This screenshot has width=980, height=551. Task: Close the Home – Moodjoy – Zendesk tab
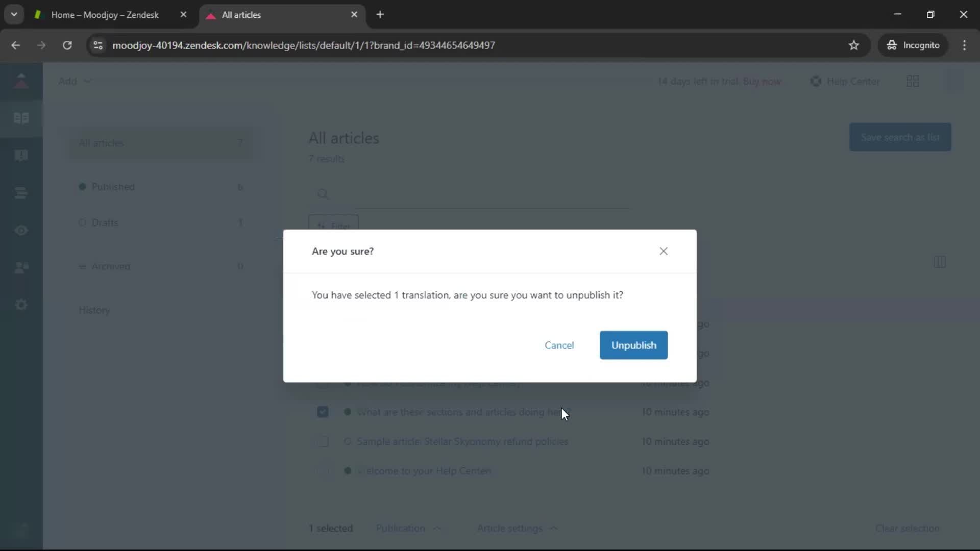[x=183, y=15]
